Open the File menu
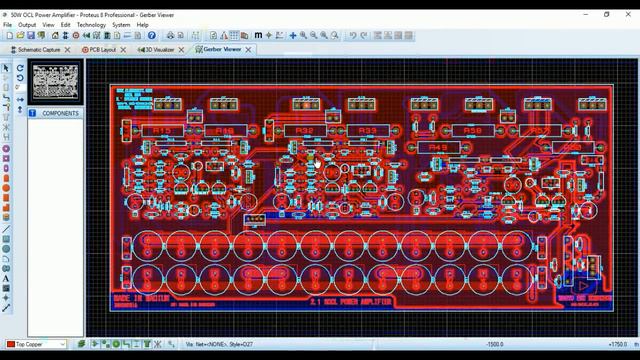This screenshot has width=640, height=360. click(x=7, y=25)
